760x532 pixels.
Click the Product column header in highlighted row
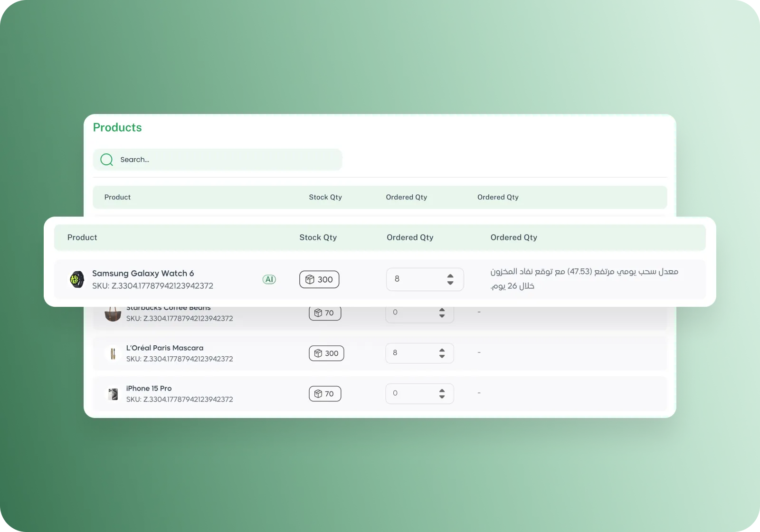click(82, 237)
